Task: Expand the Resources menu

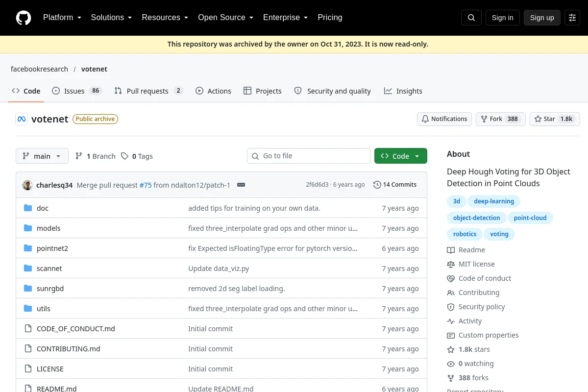Action: pos(165,18)
